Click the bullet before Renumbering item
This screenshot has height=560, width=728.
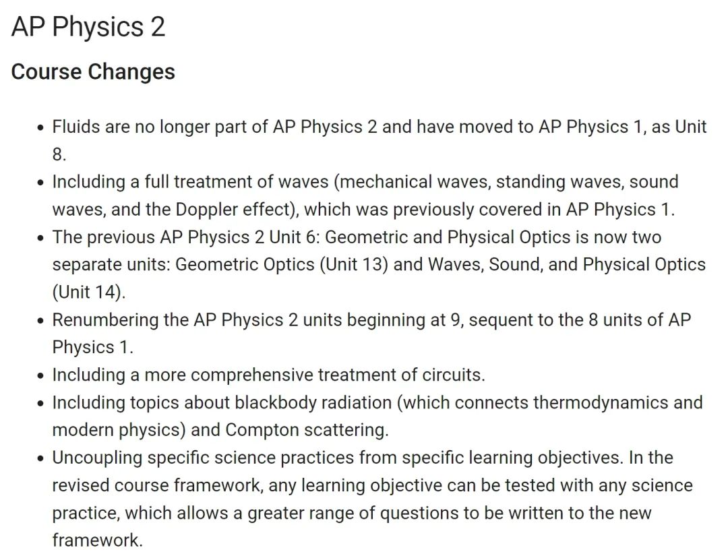tap(41, 321)
